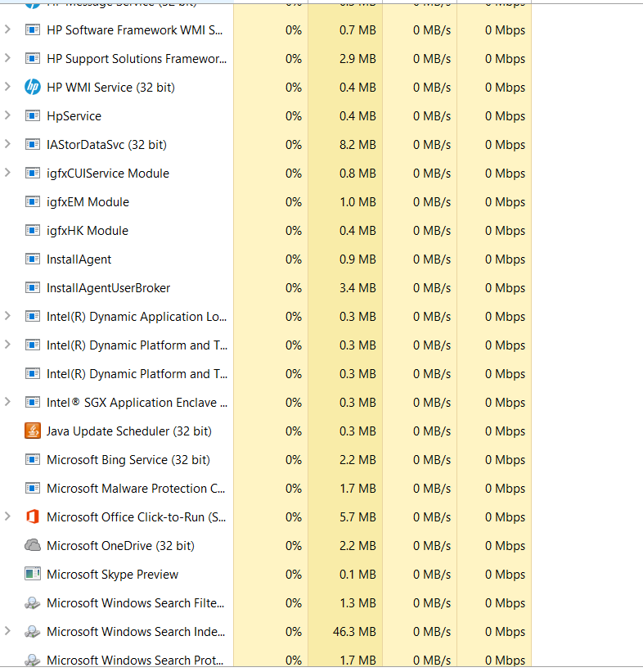The width and height of the screenshot is (643, 672).
Task: Click the Microsoft Skype Preview icon
Action: point(33,575)
